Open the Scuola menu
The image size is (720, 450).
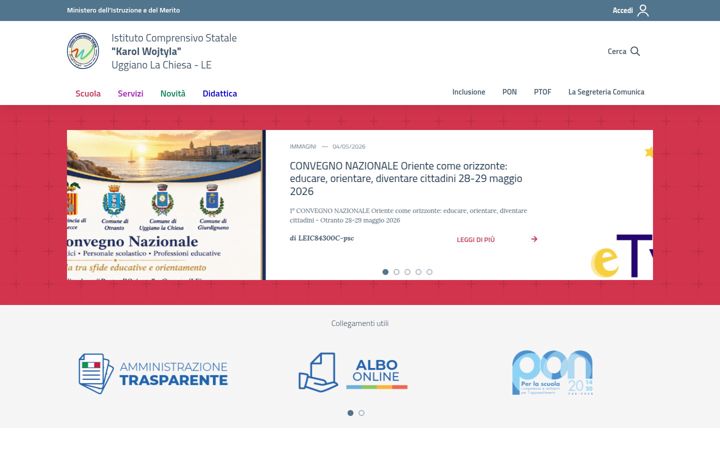(x=88, y=93)
